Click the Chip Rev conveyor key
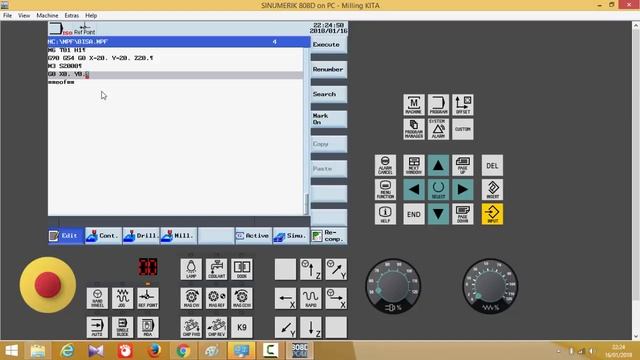Screen dimensions: 640x360 click(216, 327)
